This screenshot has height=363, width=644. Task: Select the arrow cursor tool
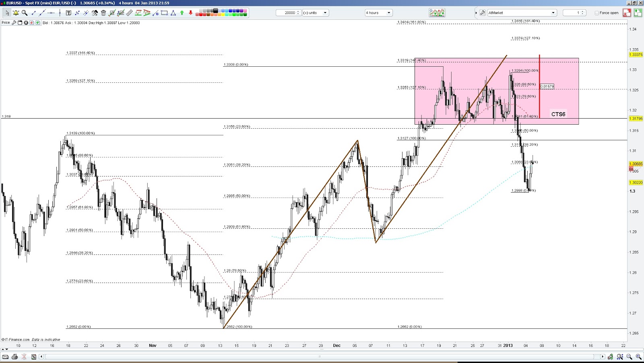pos(7,13)
